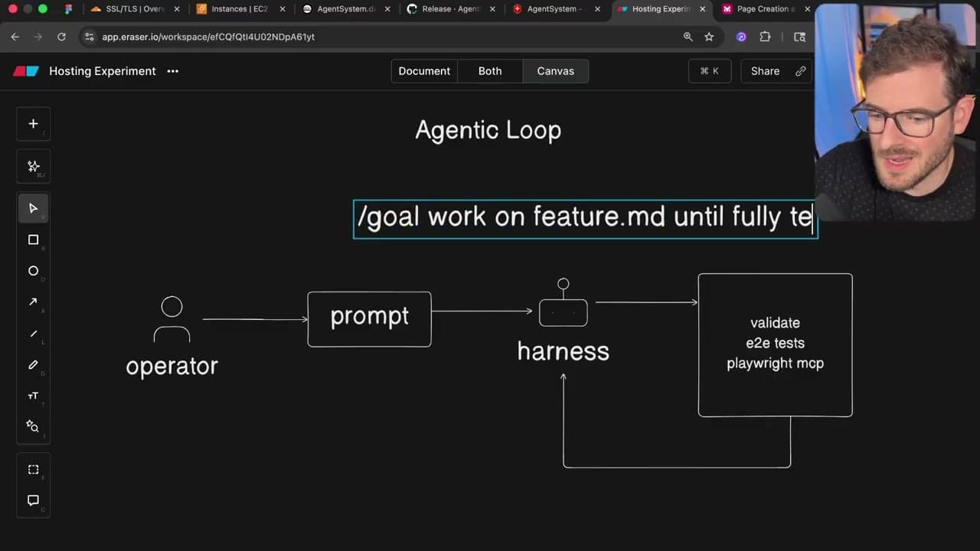Open the three-dot menu beside Hosting Experiment
Image resolution: width=980 pixels, height=551 pixels.
173,71
